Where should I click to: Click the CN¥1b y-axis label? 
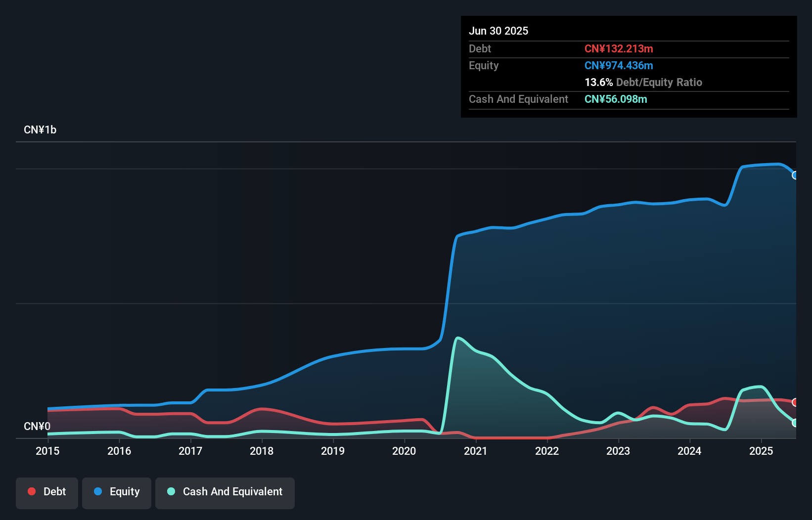click(40, 130)
